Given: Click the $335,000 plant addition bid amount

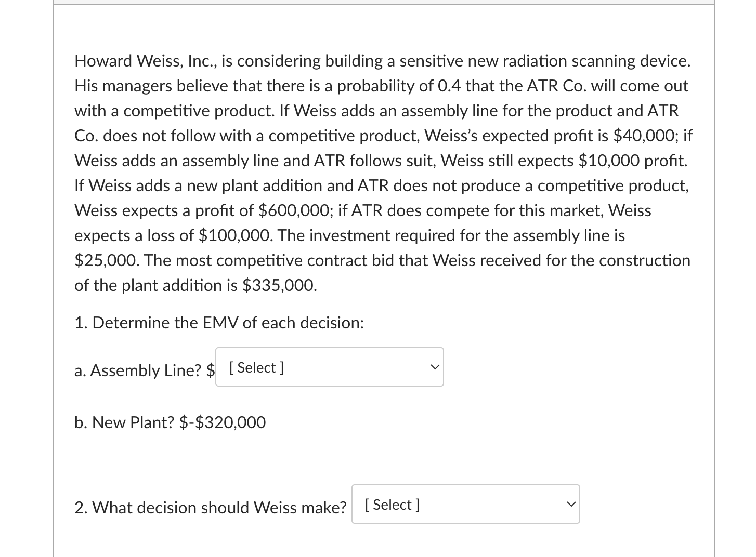Looking at the screenshot, I should [x=279, y=285].
